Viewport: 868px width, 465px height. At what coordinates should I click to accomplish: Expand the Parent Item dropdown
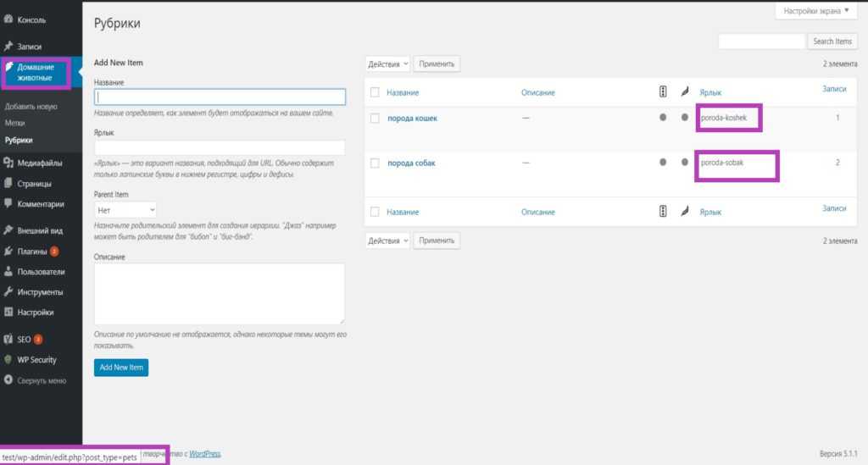pos(125,208)
